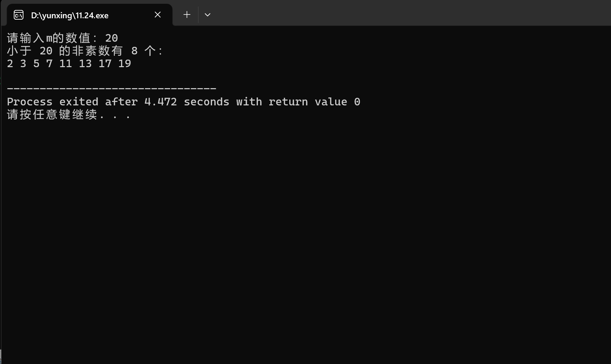Click the empty title bar area
Viewport: 611px width, 364px height.
pos(410,13)
